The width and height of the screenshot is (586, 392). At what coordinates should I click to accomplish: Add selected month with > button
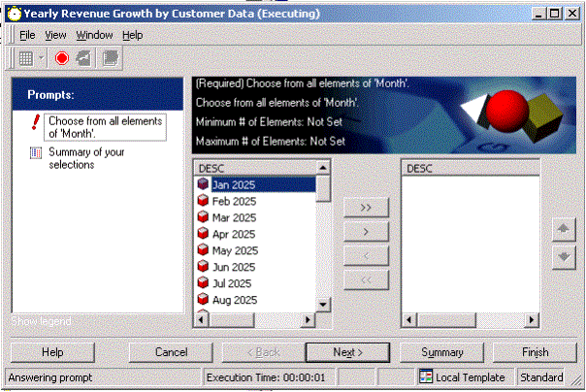coord(366,232)
